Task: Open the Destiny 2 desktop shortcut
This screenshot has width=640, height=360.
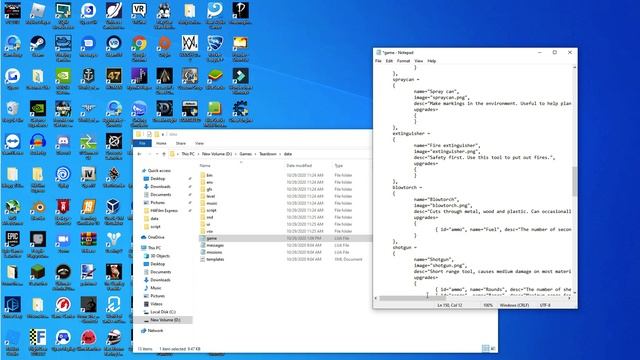Action: (114, 242)
